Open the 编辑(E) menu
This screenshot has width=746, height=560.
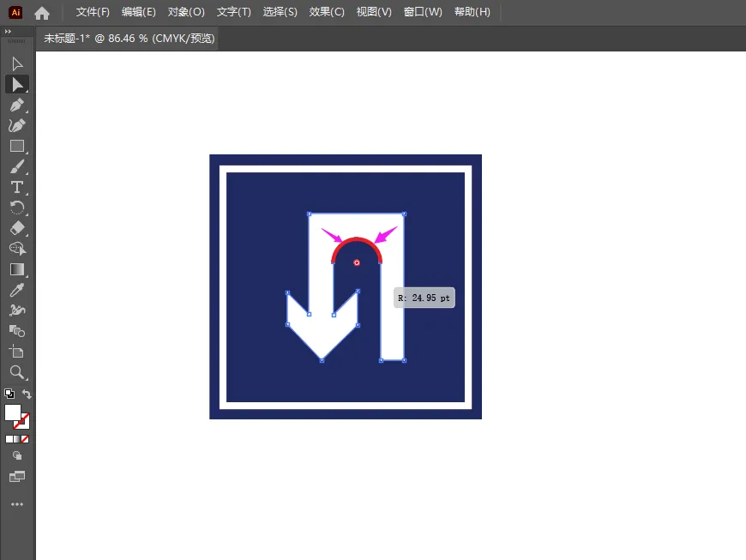pos(138,12)
